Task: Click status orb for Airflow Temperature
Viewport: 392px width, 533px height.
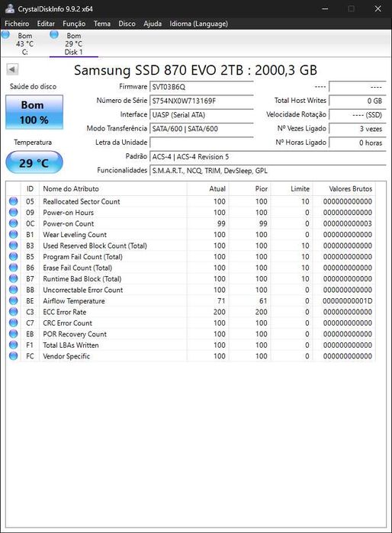Action: coord(13,301)
